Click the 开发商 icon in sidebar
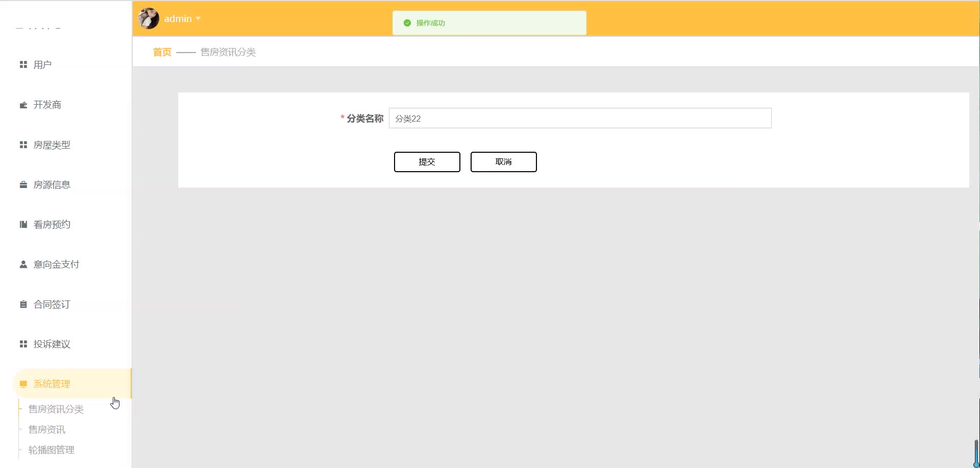Viewport: 980px width, 468px height. coord(23,105)
